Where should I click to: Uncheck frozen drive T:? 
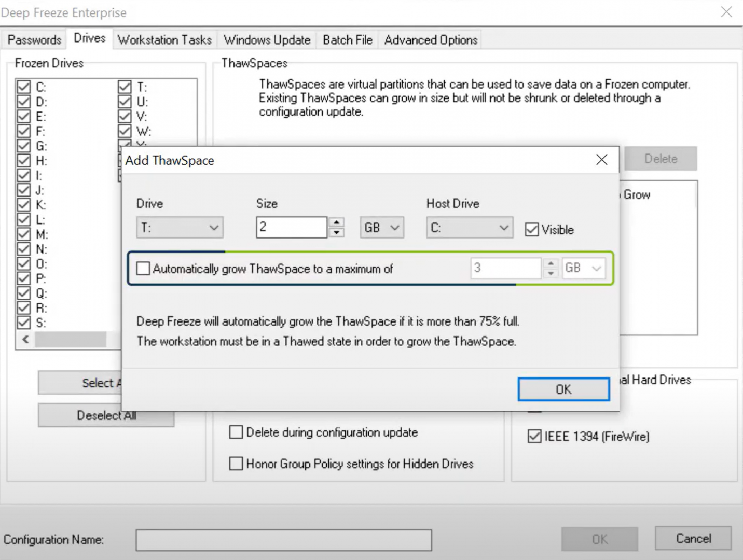(x=125, y=87)
